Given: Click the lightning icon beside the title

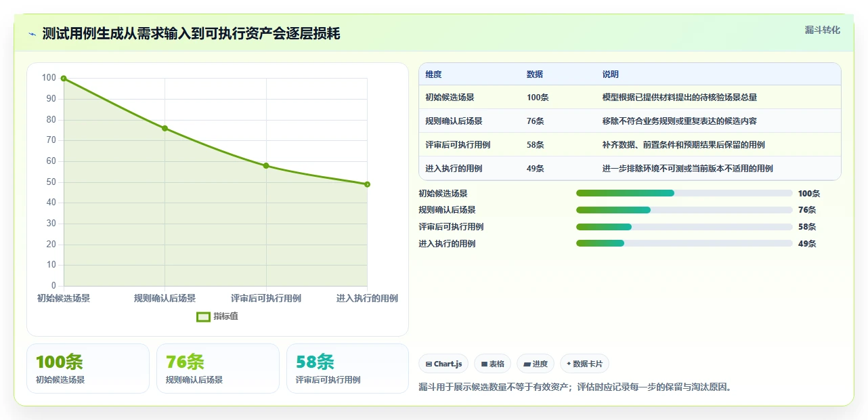Looking at the screenshot, I should (x=32, y=34).
